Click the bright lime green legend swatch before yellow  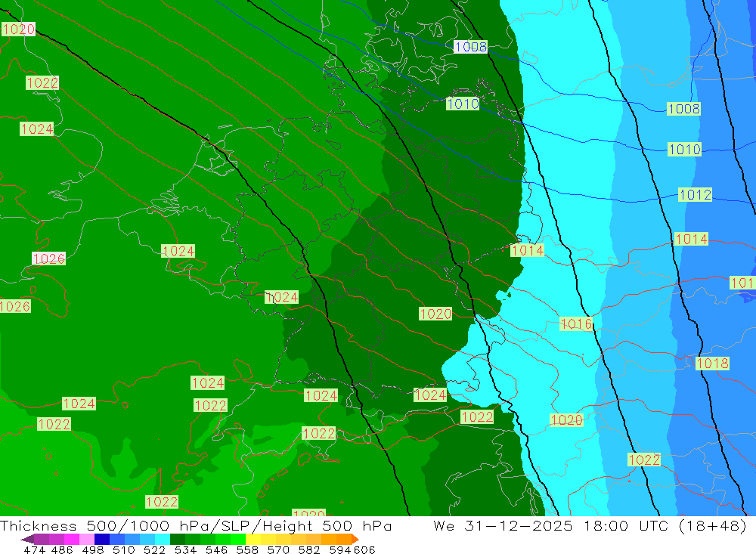(238, 539)
